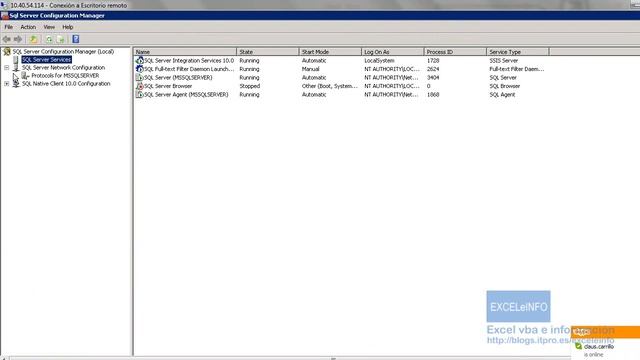Click the orange notification popup header
The width and height of the screenshot is (640, 360).
[x=605, y=332]
